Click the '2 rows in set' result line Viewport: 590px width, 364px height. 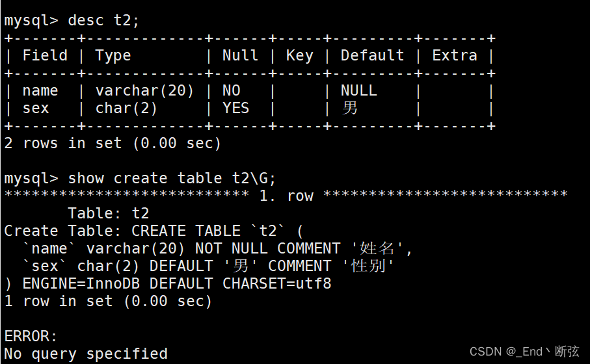pos(113,143)
